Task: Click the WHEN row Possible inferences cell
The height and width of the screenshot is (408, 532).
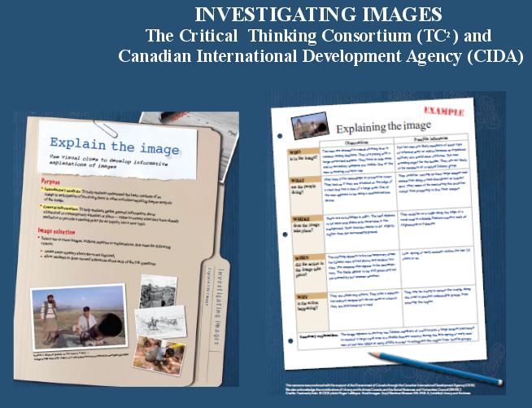Action: (438, 267)
